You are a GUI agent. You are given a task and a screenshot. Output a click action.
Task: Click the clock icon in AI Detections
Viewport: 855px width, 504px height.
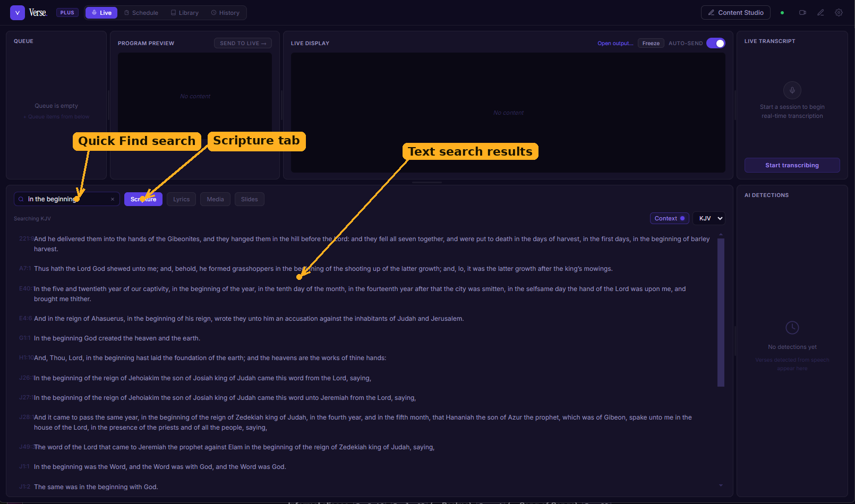click(x=792, y=328)
